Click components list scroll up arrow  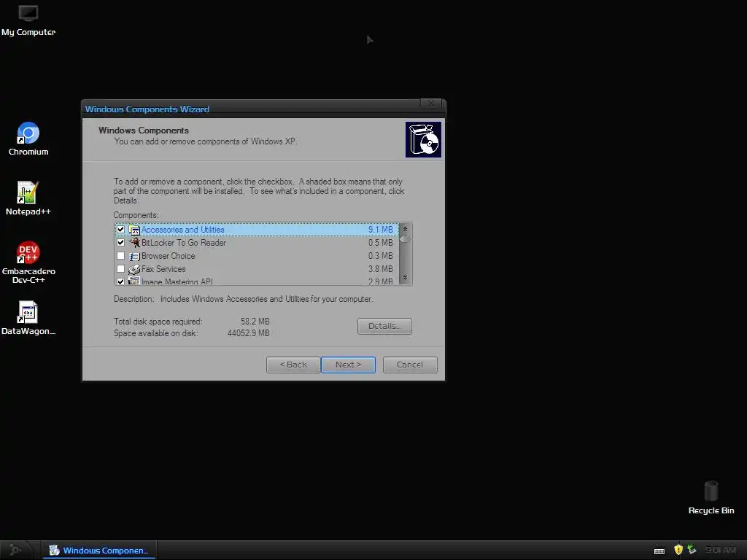coord(405,229)
